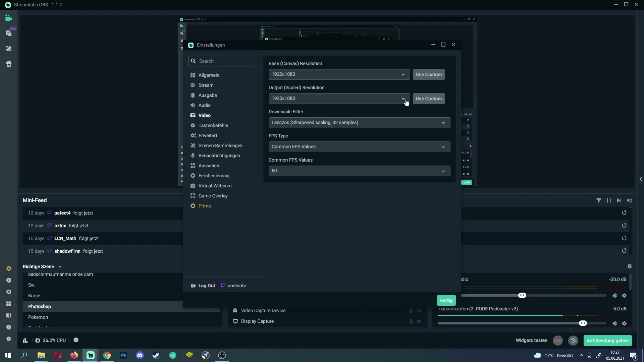The width and height of the screenshot is (644, 362).
Task: Select the Photoshop scene
Action: click(x=121, y=306)
